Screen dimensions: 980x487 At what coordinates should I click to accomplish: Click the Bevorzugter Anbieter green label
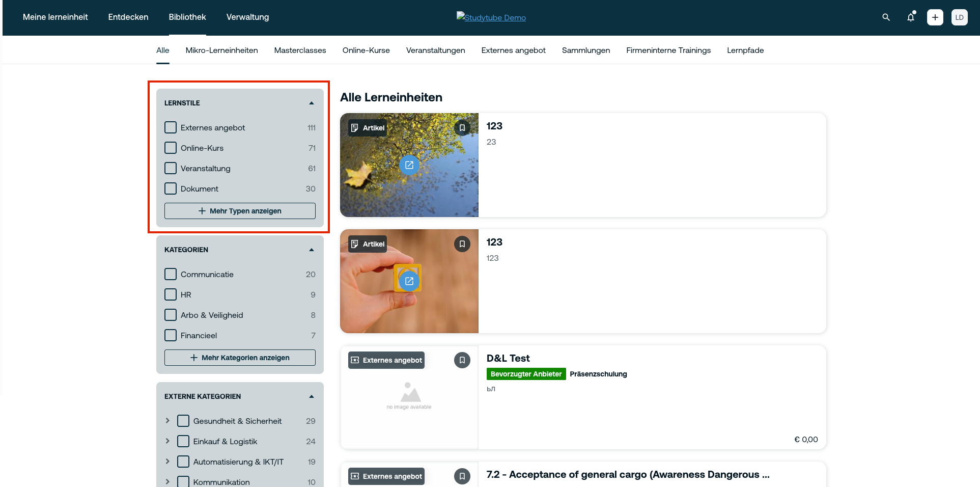526,374
